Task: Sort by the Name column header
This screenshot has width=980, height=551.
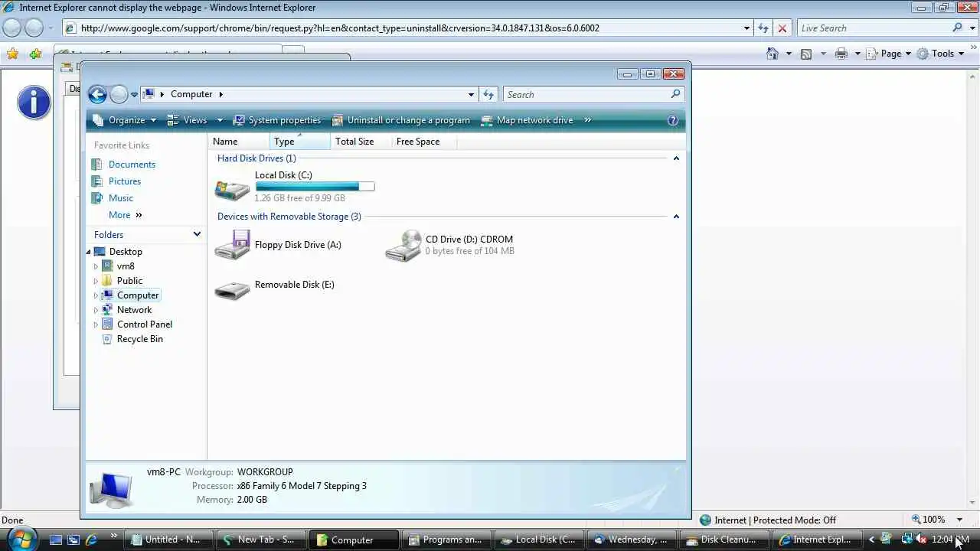Action: click(x=239, y=142)
